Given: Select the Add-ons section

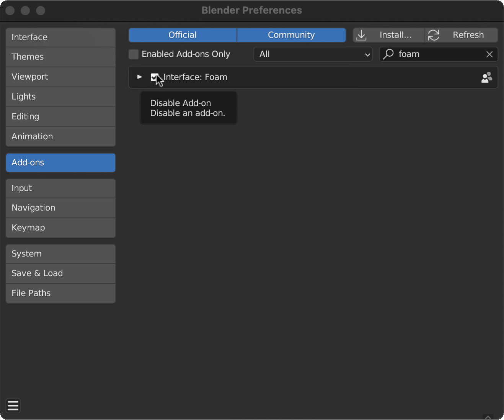Looking at the screenshot, I should [x=60, y=163].
